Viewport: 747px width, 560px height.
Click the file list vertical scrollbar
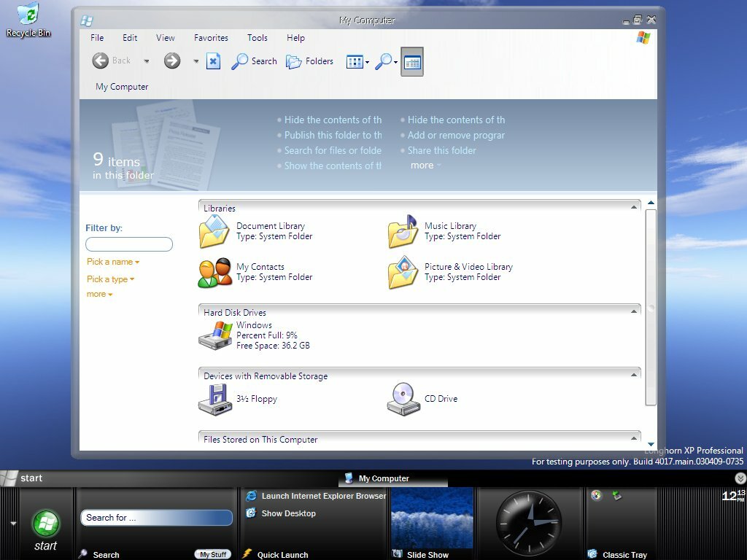651,307
